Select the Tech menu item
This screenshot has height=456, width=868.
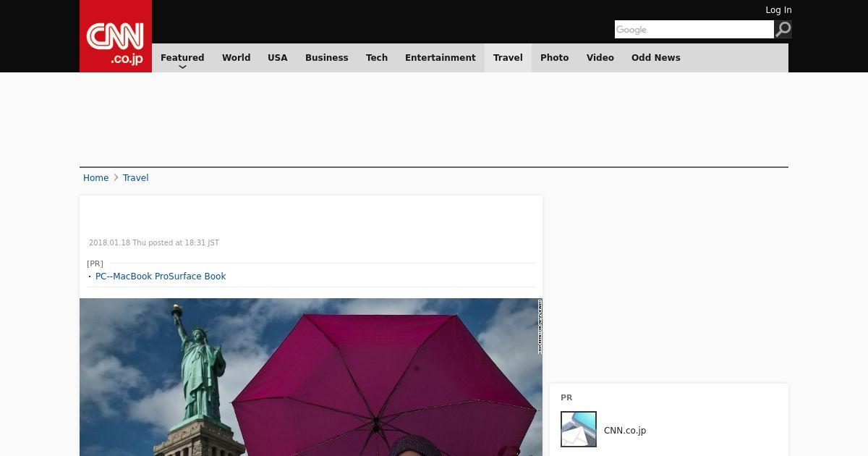point(377,58)
